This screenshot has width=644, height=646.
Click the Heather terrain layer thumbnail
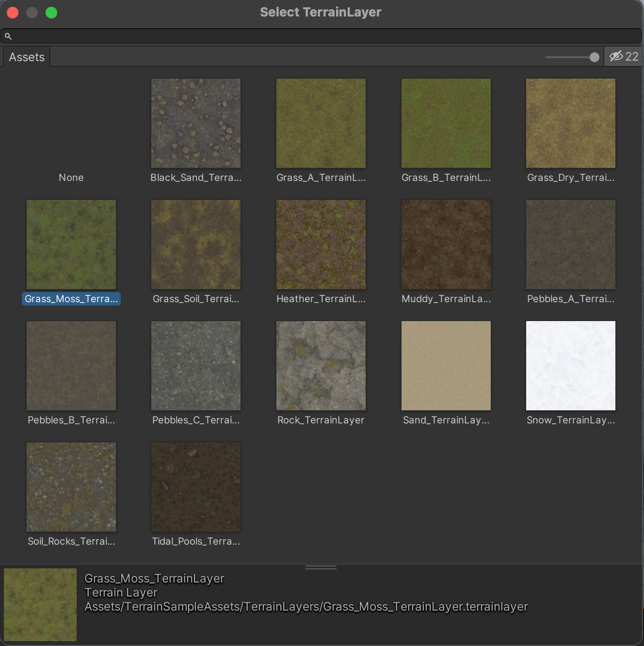point(321,244)
